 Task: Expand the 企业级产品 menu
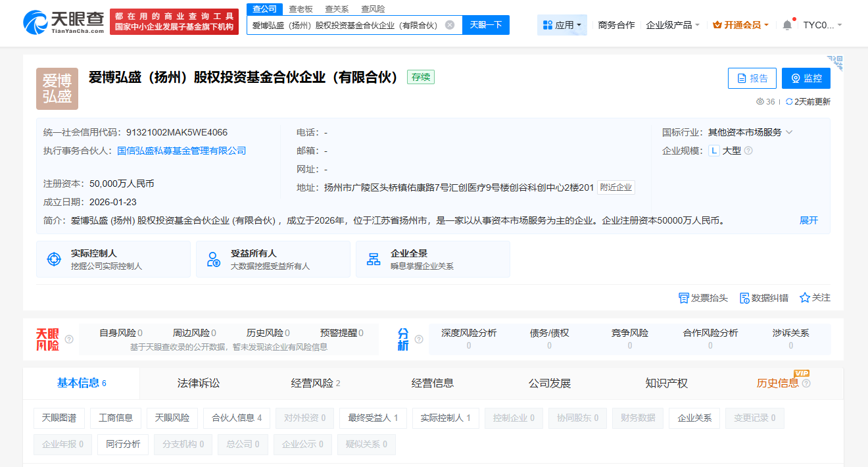click(x=673, y=25)
